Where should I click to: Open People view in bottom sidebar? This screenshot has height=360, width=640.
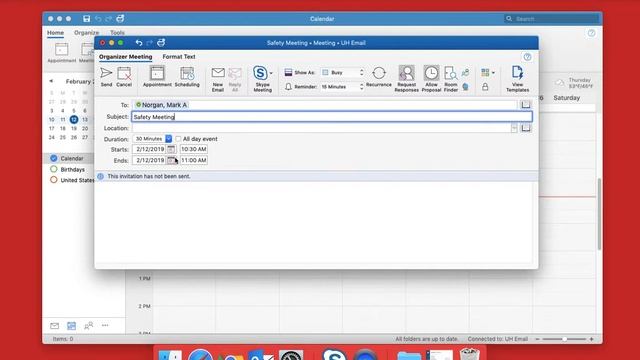pos(88,326)
